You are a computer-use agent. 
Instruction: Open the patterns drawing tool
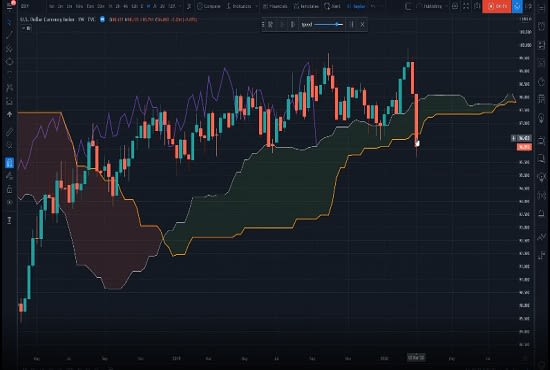9,88
